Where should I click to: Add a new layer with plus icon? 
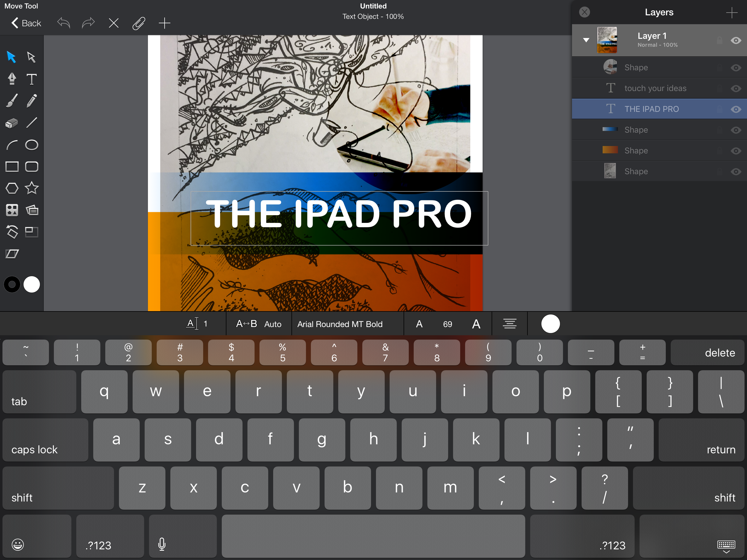[731, 13]
